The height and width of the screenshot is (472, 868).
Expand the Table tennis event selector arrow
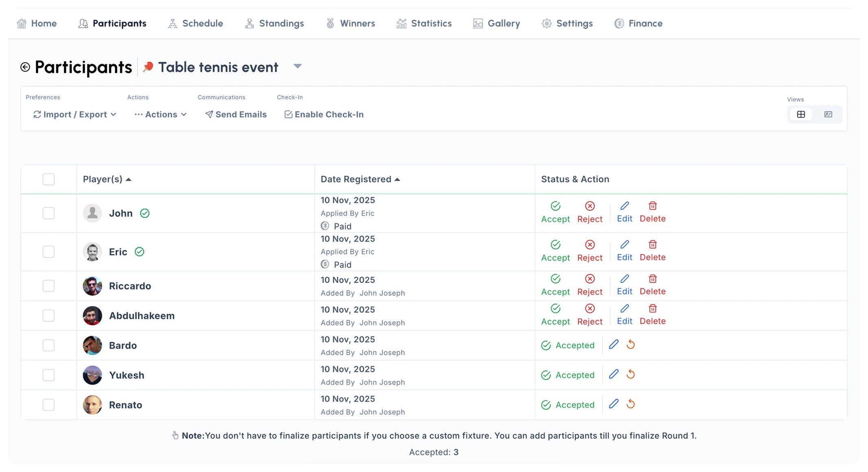pyautogui.click(x=297, y=66)
